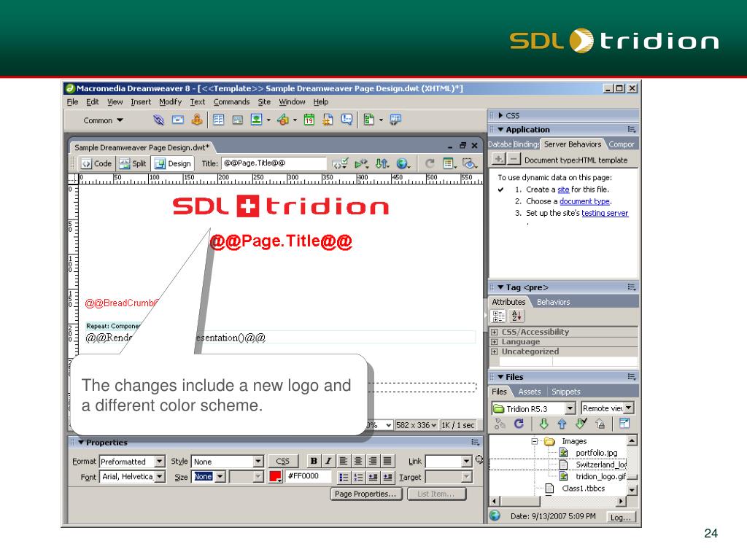Screen dimensions: 747x560
Task: Switch to Code view
Action: (x=97, y=164)
